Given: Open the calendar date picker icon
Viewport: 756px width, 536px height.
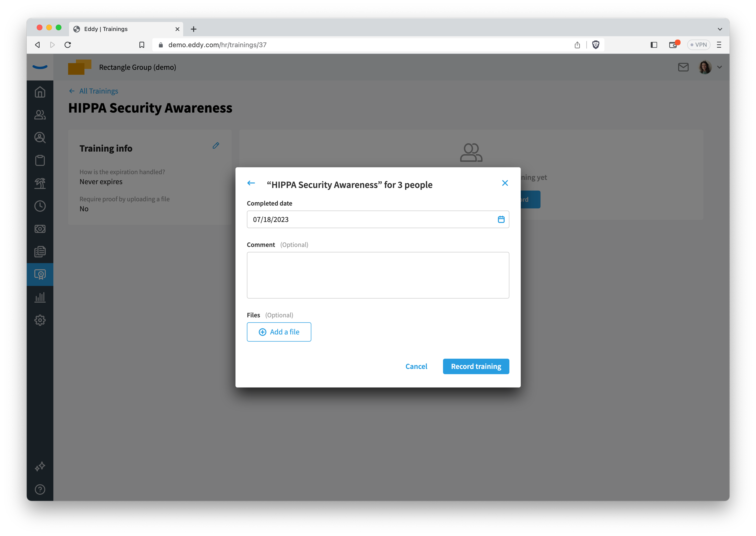Looking at the screenshot, I should click(501, 220).
